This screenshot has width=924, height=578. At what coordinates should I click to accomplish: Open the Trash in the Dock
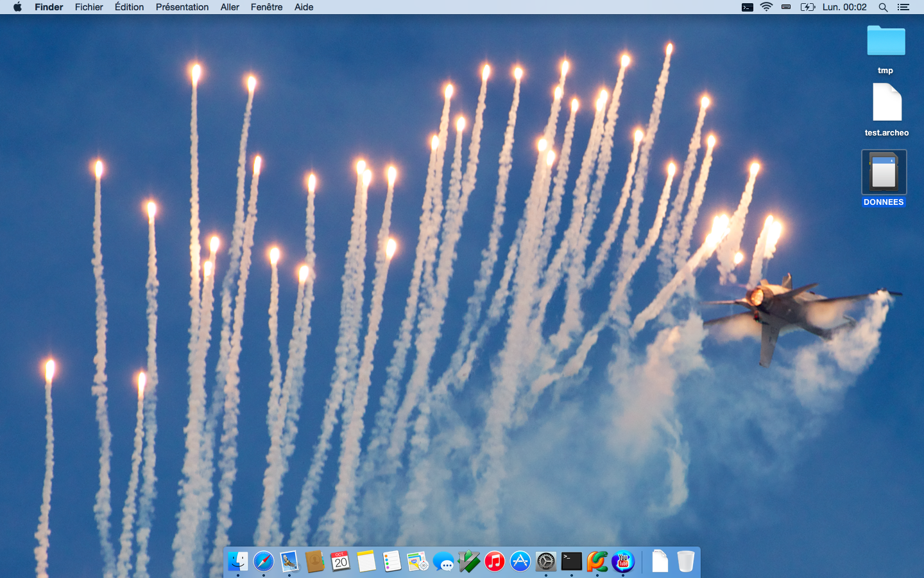click(x=686, y=561)
